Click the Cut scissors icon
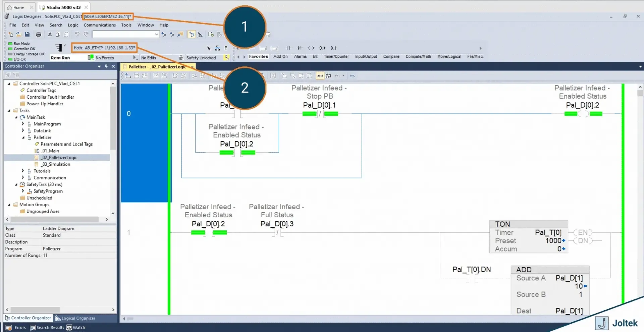 pyautogui.click(x=50, y=34)
